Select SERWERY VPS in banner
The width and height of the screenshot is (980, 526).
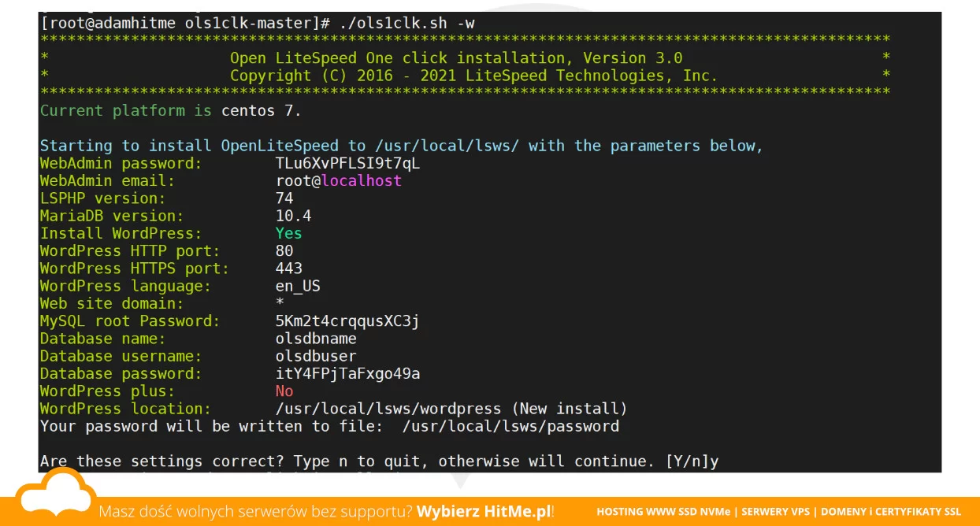point(776,512)
